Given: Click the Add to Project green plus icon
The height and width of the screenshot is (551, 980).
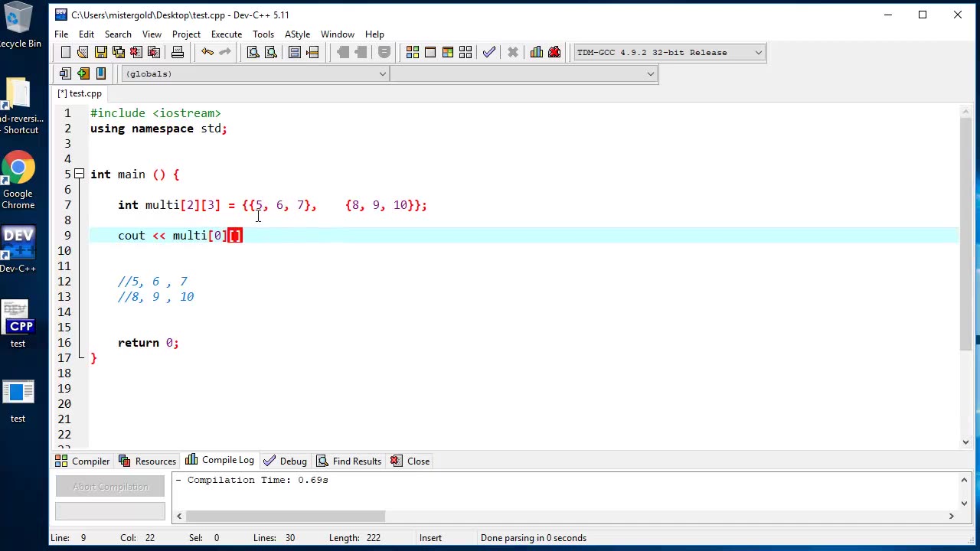Looking at the screenshot, I should (x=83, y=73).
